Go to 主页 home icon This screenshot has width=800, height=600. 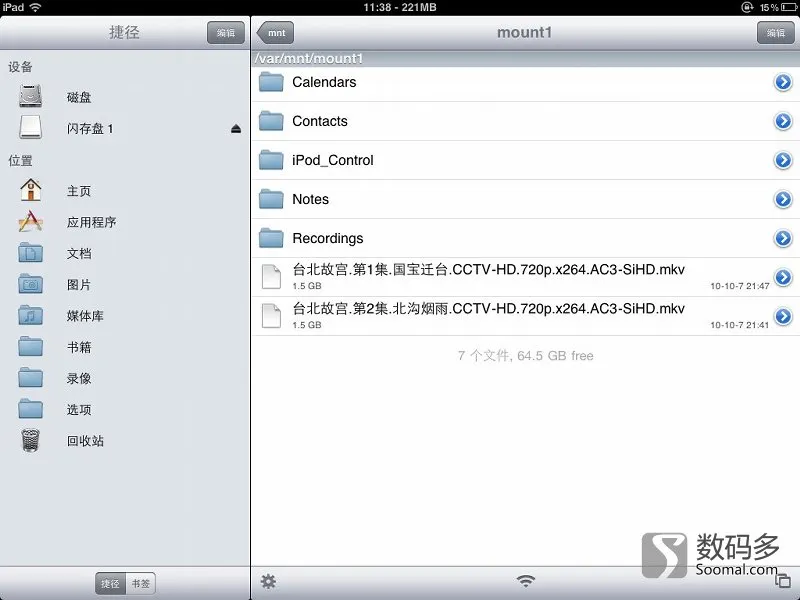pos(31,190)
